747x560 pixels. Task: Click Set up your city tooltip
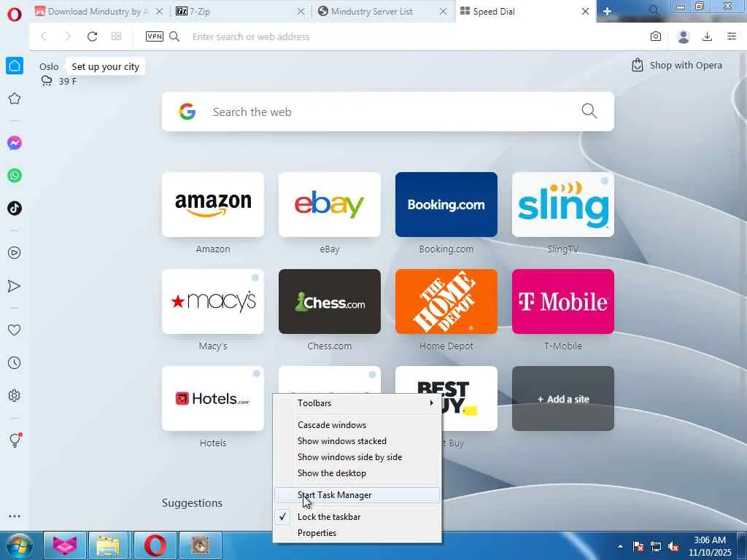click(x=105, y=66)
